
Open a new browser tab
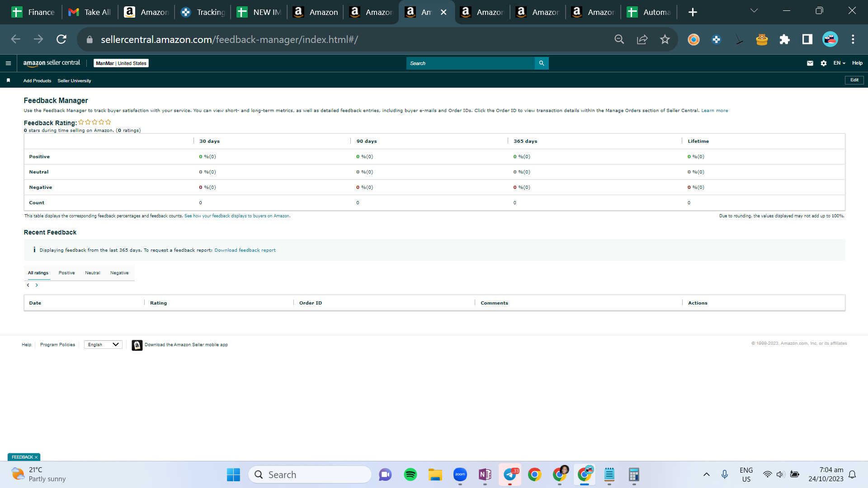(x=693, y=12)
